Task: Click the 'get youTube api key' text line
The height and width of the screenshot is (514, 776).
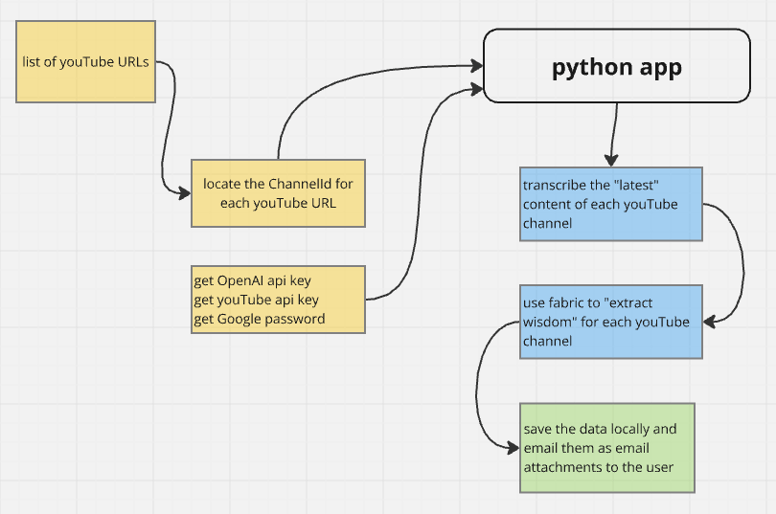Action: coord(256,300)
